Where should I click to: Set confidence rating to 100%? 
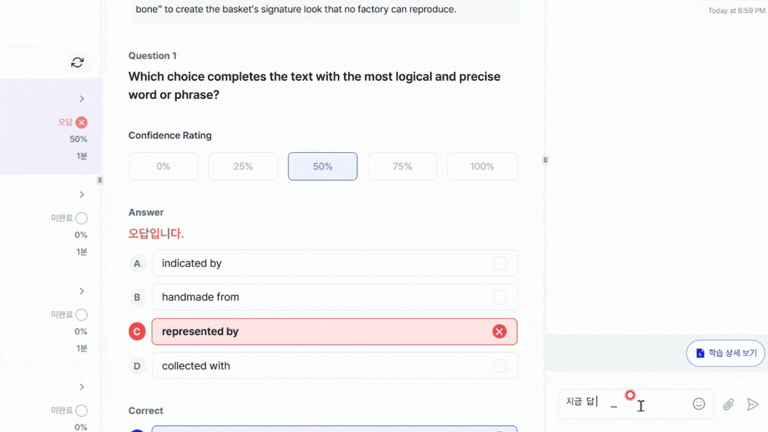coord(482,167)
